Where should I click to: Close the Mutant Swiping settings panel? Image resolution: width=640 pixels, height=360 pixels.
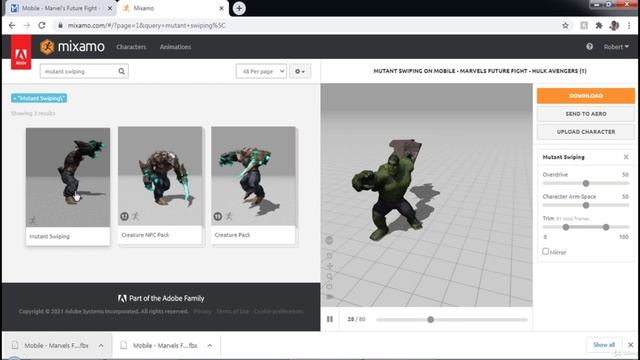click(x=626, y=157)
